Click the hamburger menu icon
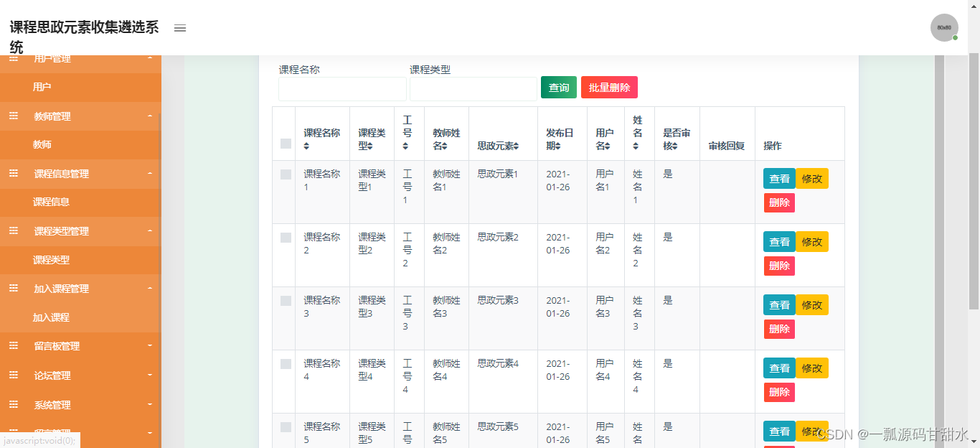This screenshot has width=980, height=448. [179, 28]
